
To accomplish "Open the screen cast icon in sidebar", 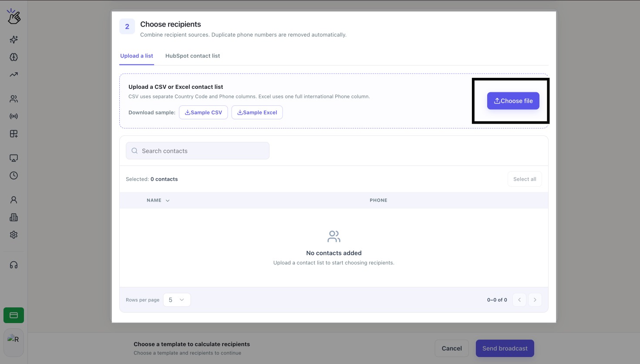I will click(x=14, y=158).
